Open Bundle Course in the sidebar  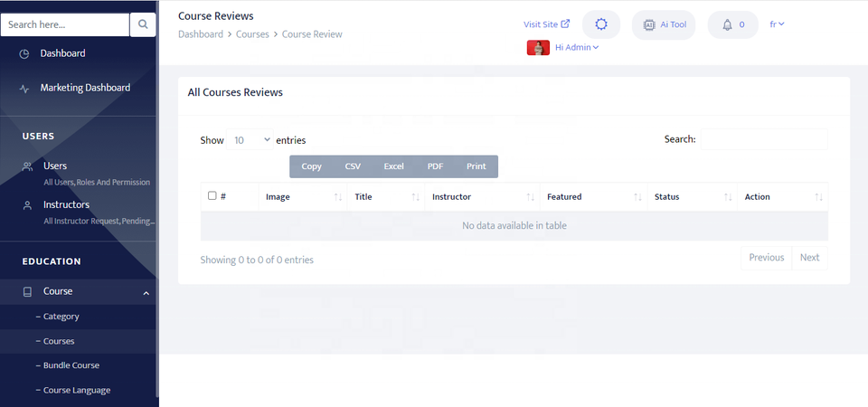tap(71, 365)
